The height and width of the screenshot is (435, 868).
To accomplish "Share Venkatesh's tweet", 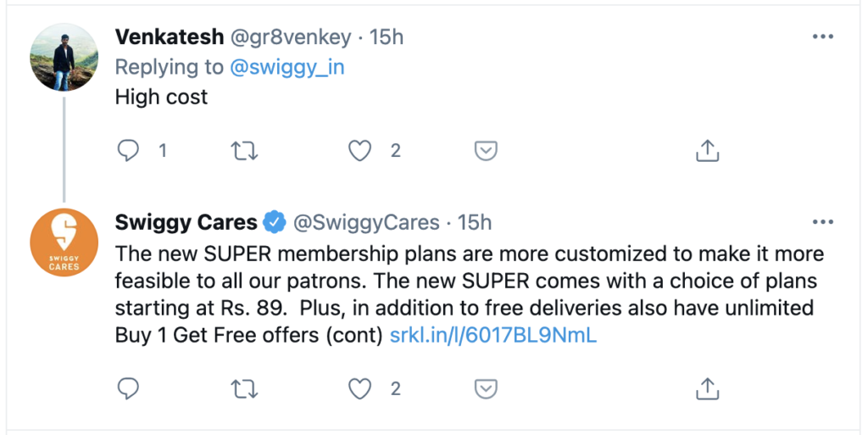I will pyautogui.click(x=707, y=151).
